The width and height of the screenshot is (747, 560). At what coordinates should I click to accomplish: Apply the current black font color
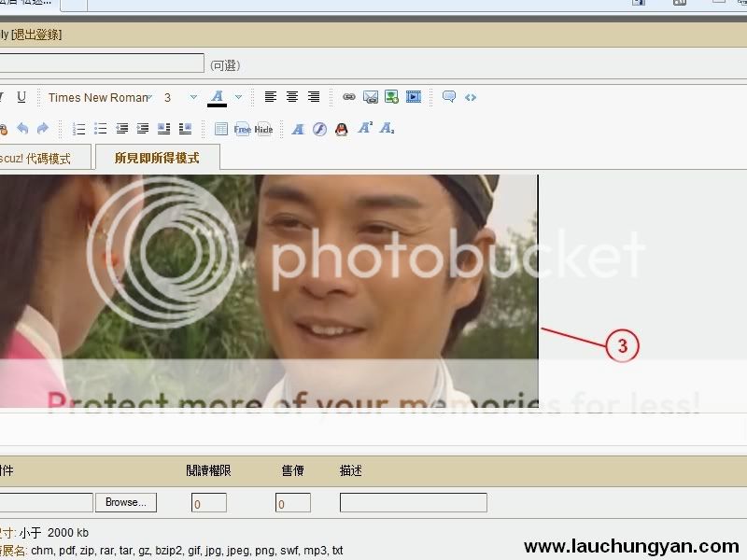point(218,98)
